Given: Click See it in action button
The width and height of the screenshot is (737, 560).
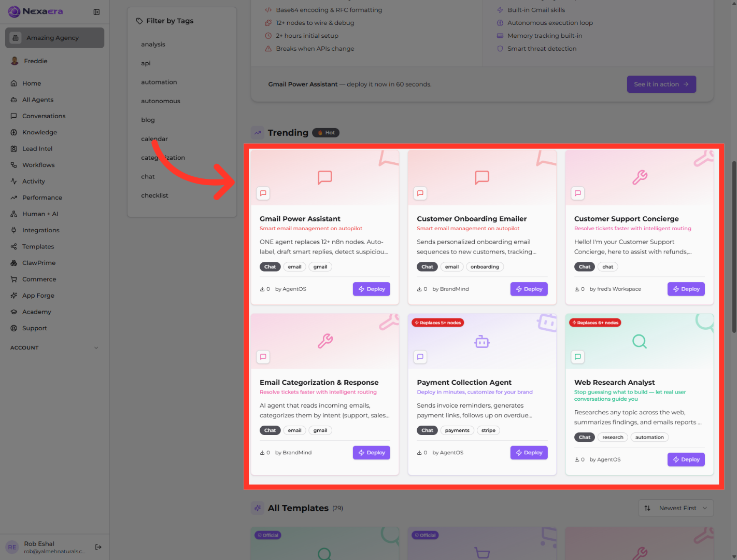Looking at the screenshot, I should (x=661, y=84).
